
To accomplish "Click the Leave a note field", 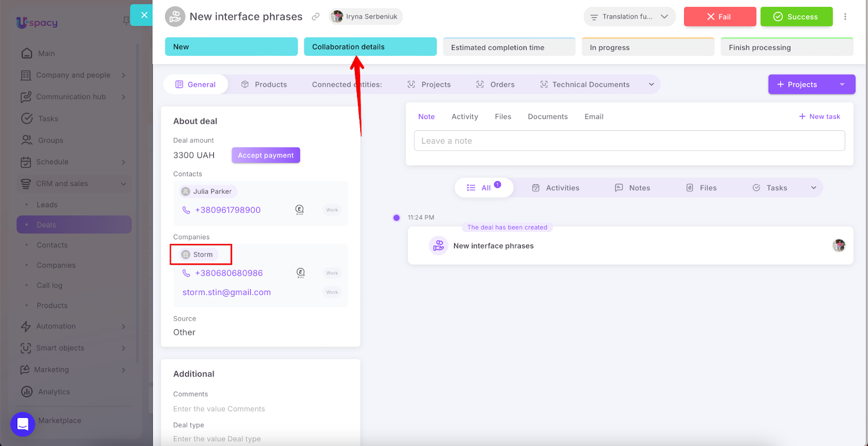I will point(629,141).
